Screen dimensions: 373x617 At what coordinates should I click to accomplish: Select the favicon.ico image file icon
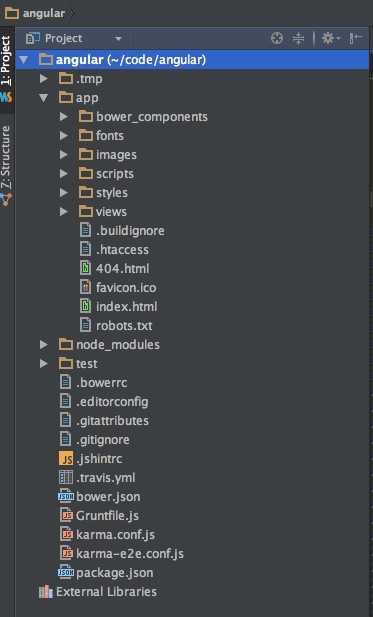[85, 288]
